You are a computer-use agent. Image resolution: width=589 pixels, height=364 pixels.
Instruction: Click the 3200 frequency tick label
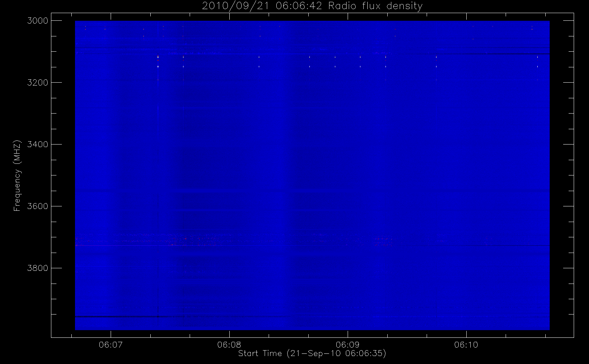(x=38, y=83)
